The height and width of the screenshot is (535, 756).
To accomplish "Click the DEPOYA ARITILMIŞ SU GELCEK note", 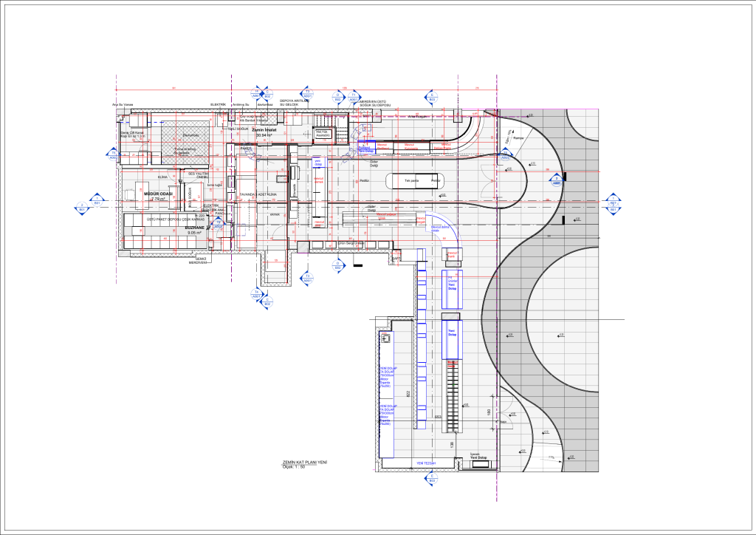I will pyautogui.click(x=293, y=103).
